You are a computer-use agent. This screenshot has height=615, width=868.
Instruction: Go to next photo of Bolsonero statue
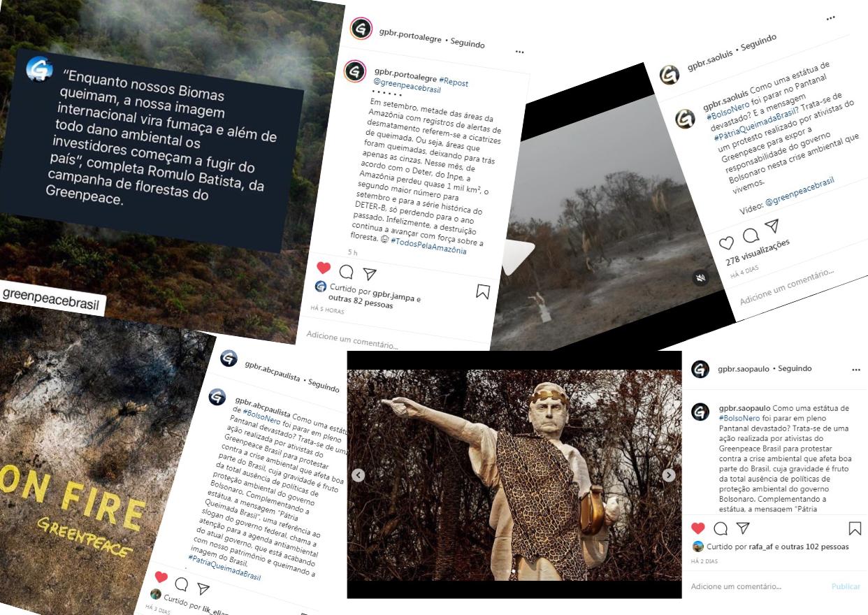click(669, 475)
